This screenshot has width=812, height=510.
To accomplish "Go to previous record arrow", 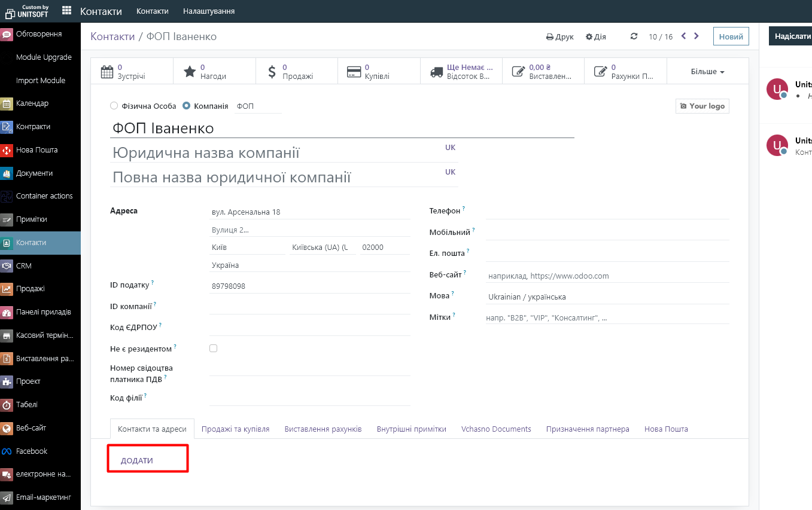I will [683, 36].
